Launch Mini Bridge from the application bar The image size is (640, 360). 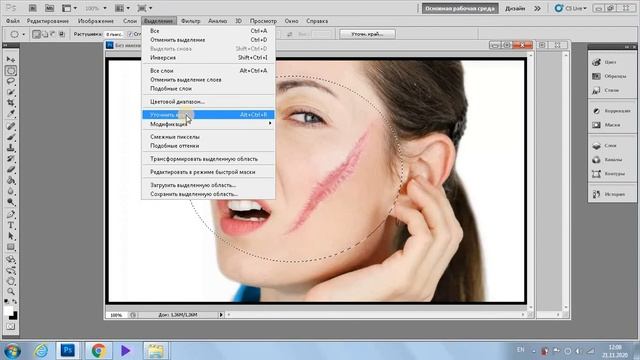[49, 8]
